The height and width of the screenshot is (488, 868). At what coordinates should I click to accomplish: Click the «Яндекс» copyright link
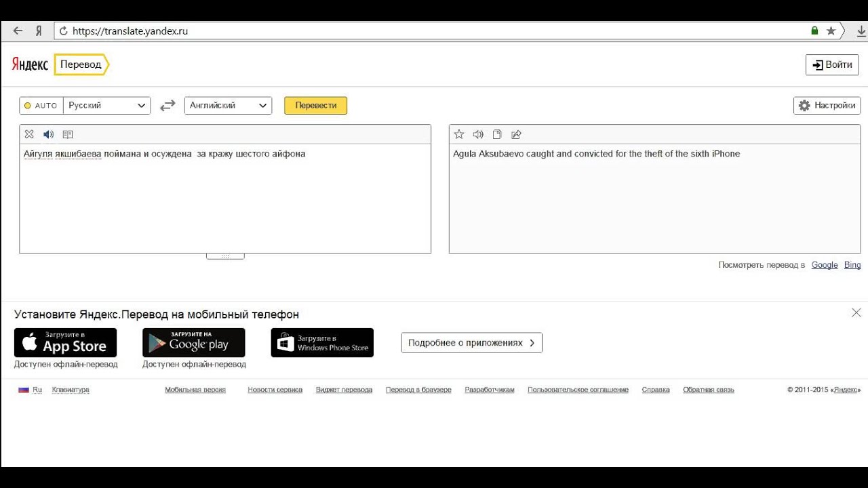point(846,390)
